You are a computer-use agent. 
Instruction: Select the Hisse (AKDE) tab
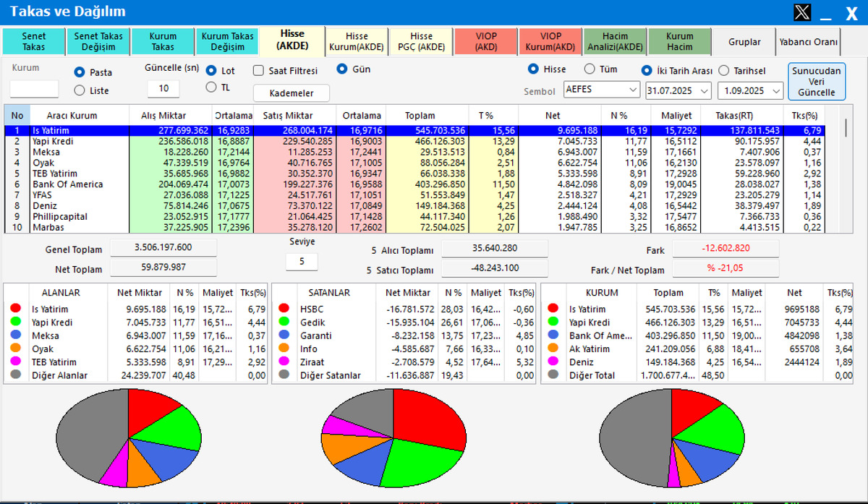pos(292,40)
